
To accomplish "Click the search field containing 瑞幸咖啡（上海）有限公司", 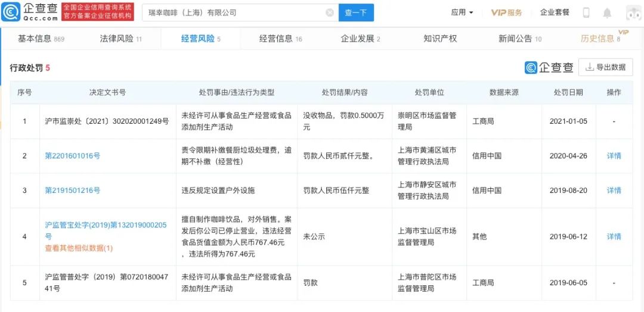I will pos(240,13).
